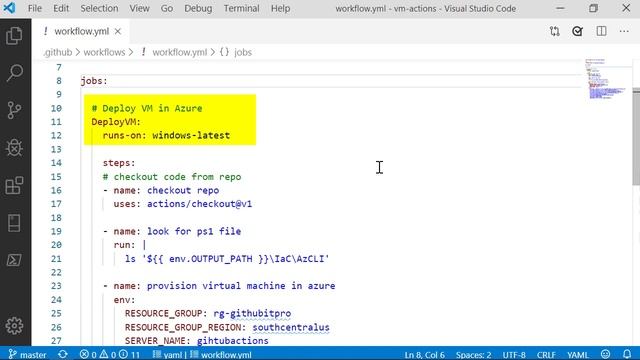
Task: Click workflow.yml in the status bar
Action: (x=221, y=355)
